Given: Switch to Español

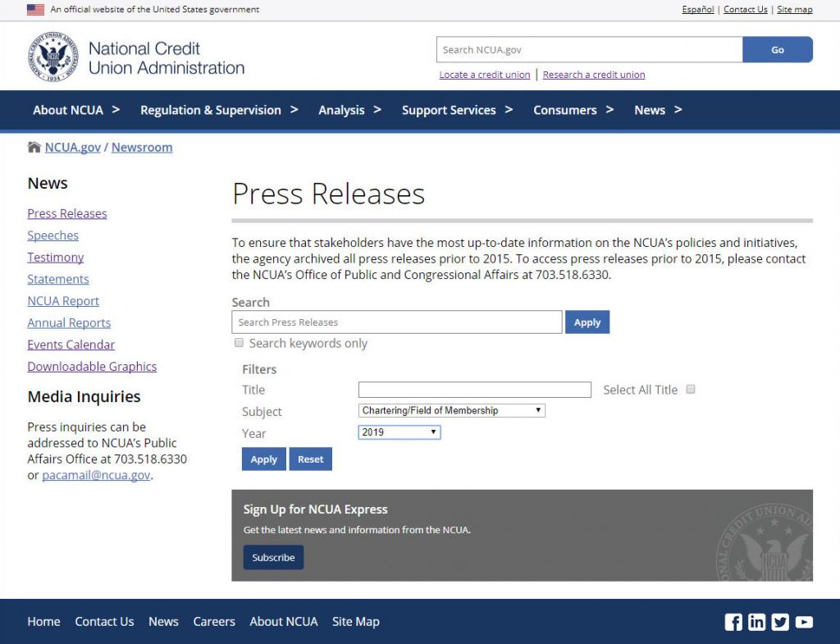Looking at the screenshot, I should 697,9.
